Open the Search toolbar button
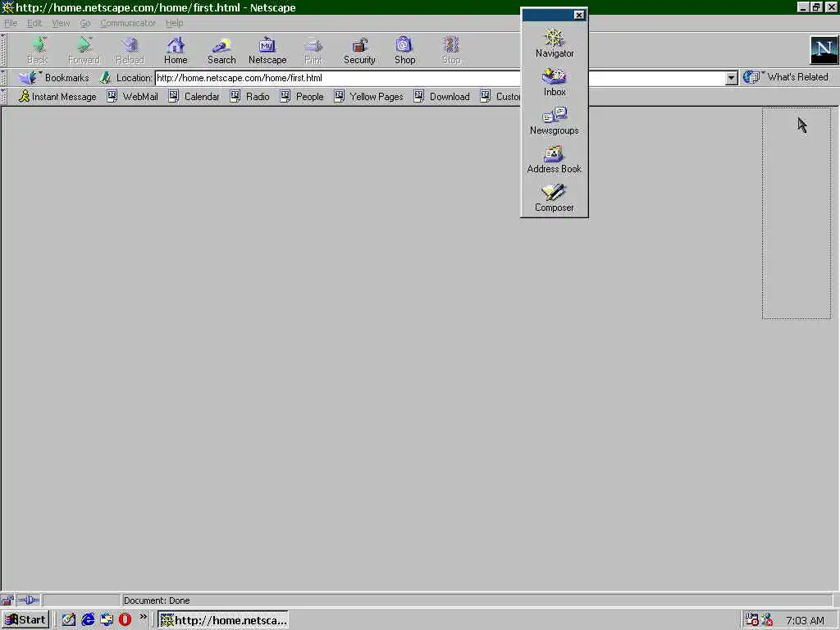The height and width of the screenshot is (630, 840). coord(221,50)
